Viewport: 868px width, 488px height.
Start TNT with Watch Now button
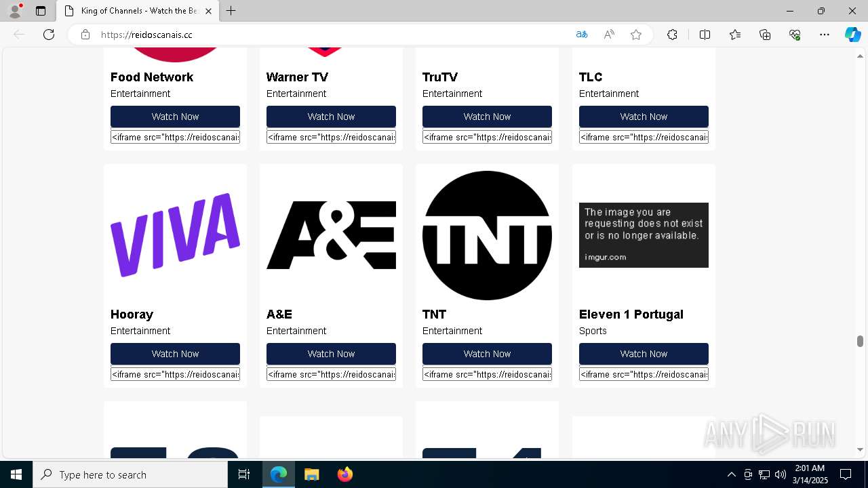tap(487, 354)
